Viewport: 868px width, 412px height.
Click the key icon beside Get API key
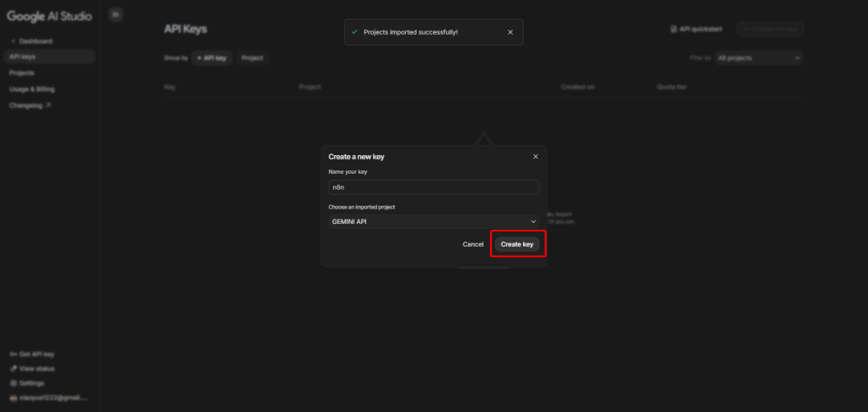tap(13, 354)
